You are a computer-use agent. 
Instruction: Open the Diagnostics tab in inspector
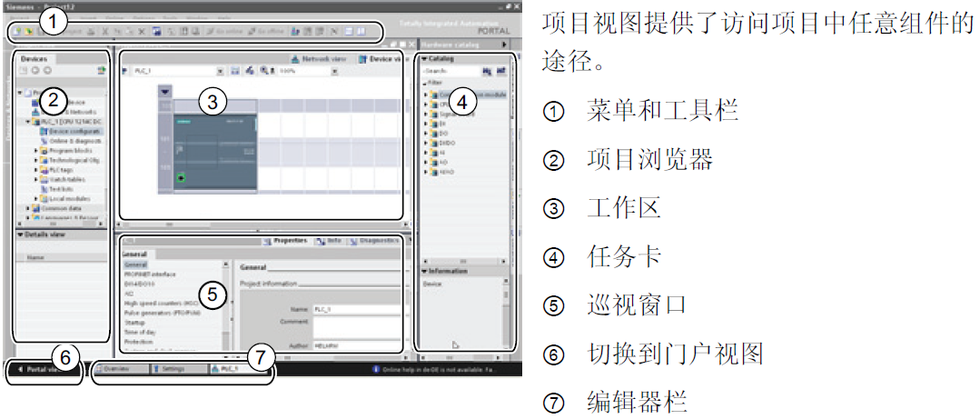coord(373,241)
